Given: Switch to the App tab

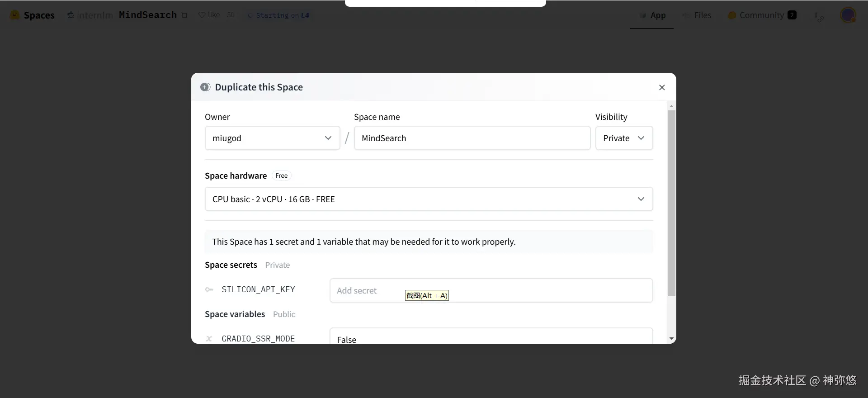Looking at the screenshot, I should tap(652, 15).
